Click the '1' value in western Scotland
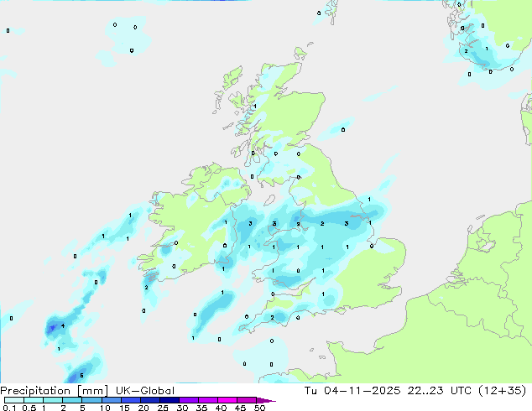Image resolution: width=532 pixels, height=411 pixels. (x=255, y=107)
